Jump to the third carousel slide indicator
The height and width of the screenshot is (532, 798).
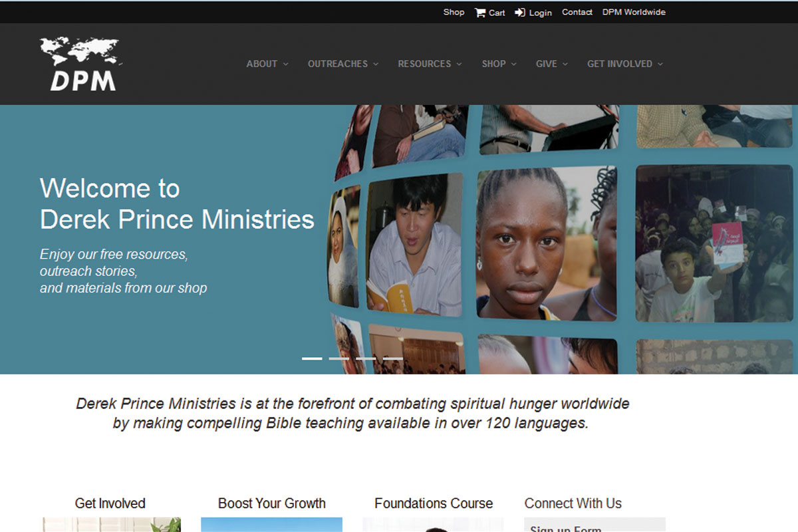coord(366,358)
